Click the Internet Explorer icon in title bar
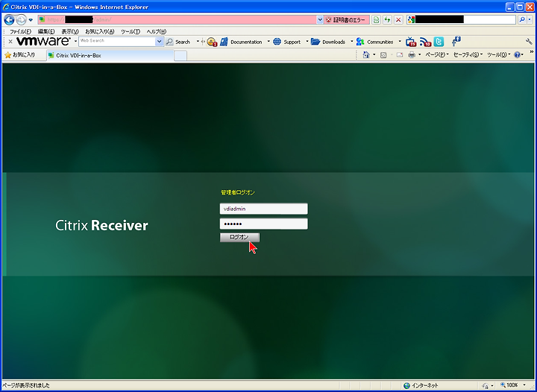The height and width of the screenshot is (392, 537). 6,7
